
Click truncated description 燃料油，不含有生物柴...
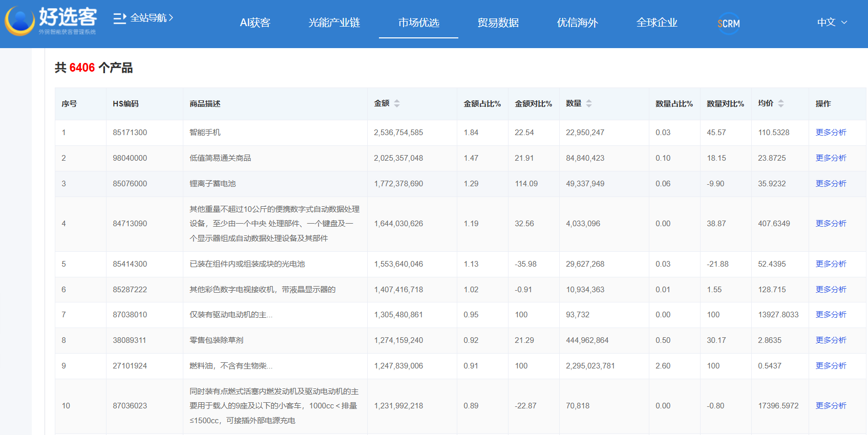click(x=231, y=366)
